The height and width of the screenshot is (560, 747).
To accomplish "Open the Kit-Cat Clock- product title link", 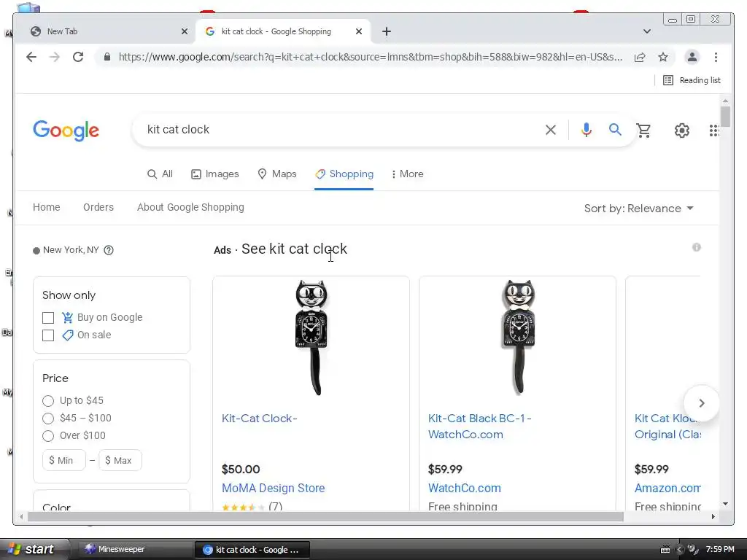I will [259, 419].
